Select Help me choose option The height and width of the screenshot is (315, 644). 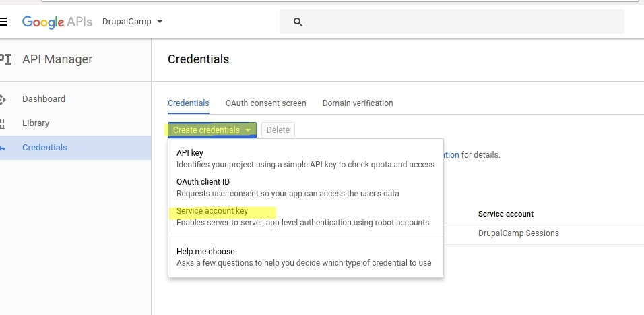click(x=306, y=257)
